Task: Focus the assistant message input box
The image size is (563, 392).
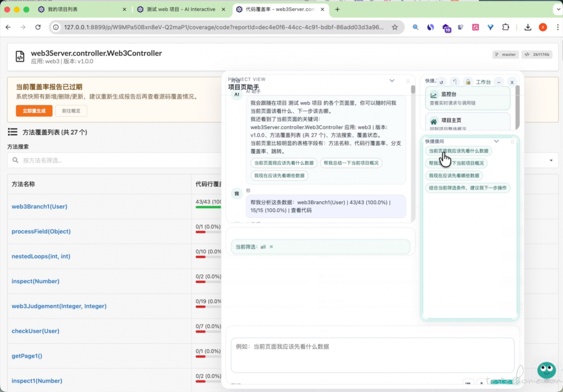Action: point(372,355)
